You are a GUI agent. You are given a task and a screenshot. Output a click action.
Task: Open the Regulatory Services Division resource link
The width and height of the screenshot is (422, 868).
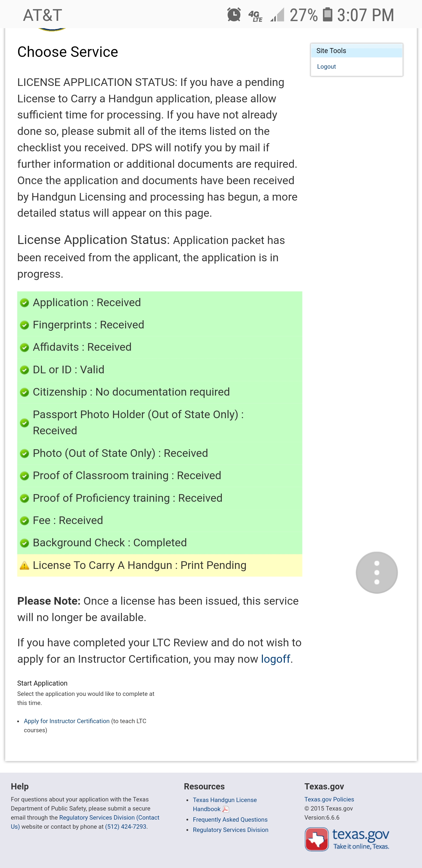pyautogui.click(x=230, y=830)
